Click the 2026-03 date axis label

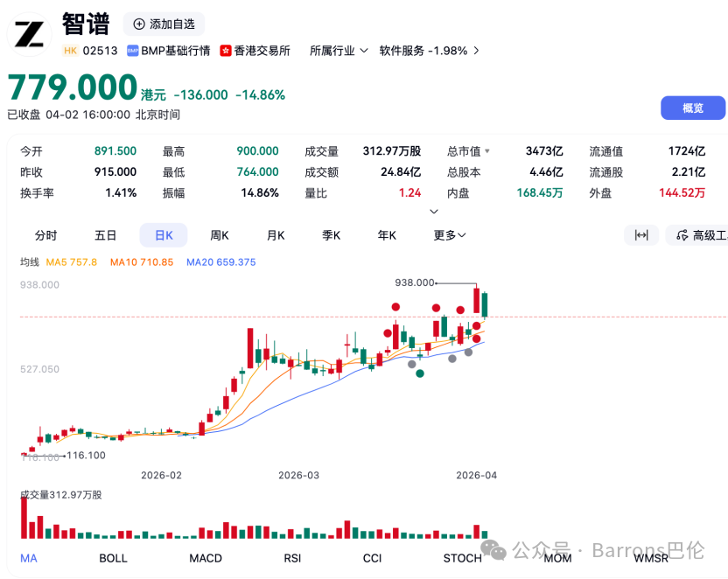(299, 476)
